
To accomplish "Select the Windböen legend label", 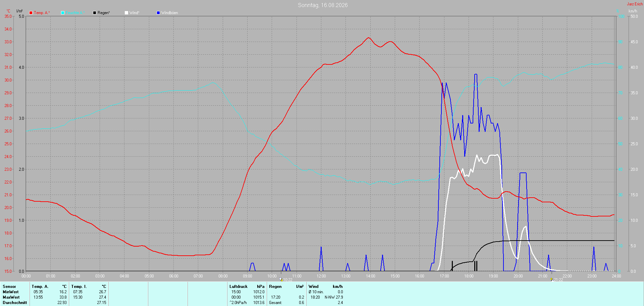I will (169, 13).
